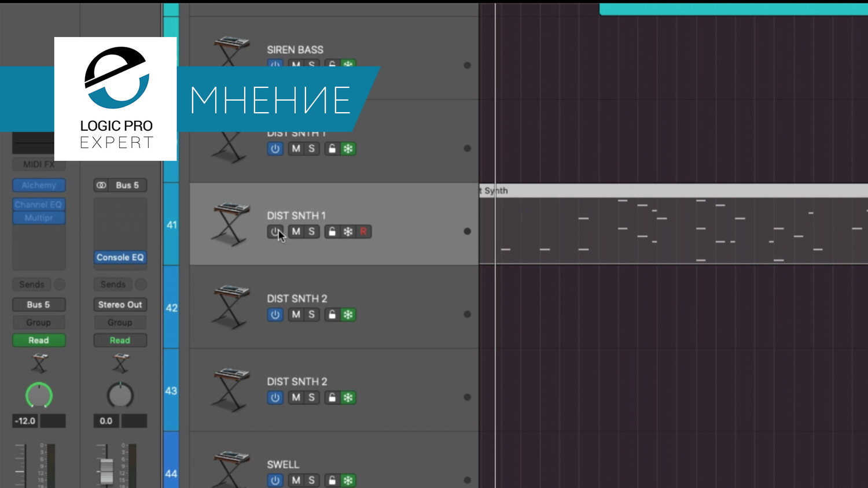The image size is (868, 488).
Task: Click freeze icon on SWELL track
Action: tap(348, 480)
